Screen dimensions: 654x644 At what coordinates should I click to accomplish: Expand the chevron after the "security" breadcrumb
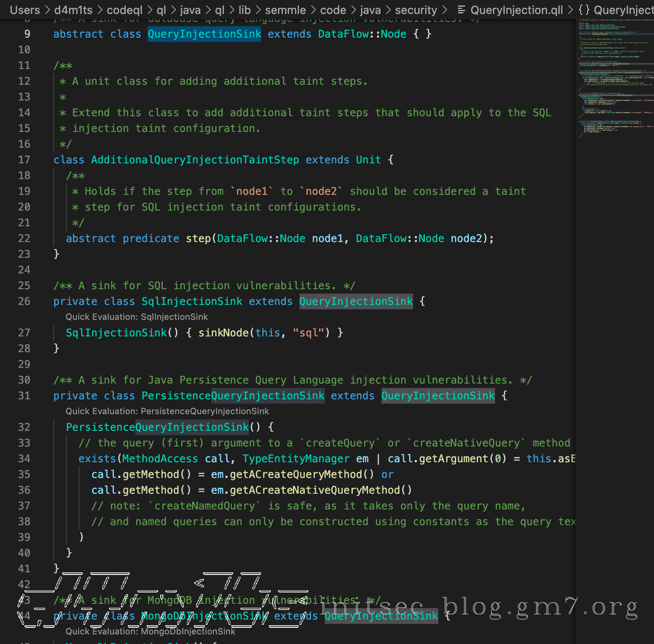click(445, 10)
